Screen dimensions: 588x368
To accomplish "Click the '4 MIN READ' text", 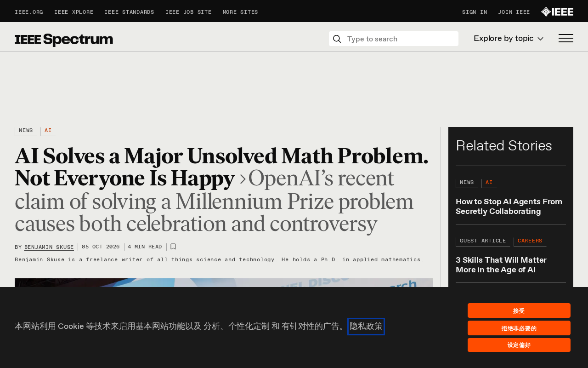I will [145, 247].
